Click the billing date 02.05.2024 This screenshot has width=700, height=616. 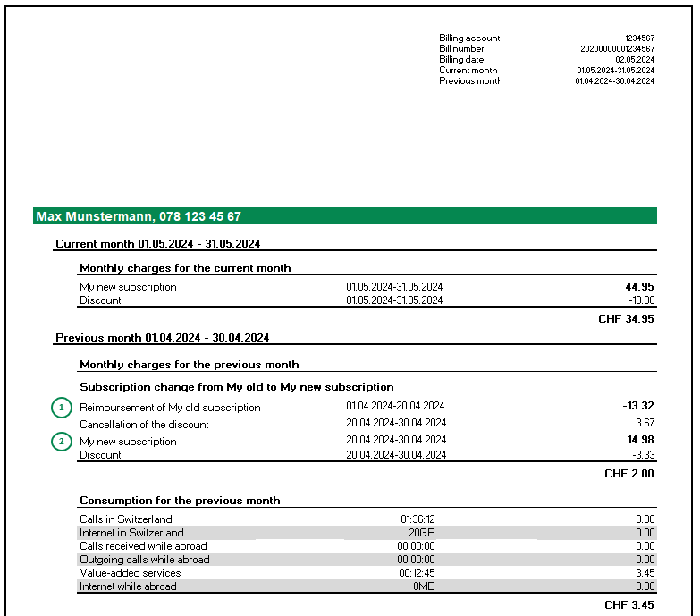pyautogui.click(x=634, y=60)
